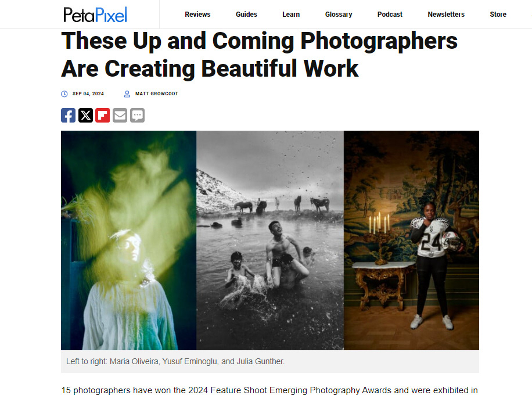Open the Reviews menu item

coord(197,15)
